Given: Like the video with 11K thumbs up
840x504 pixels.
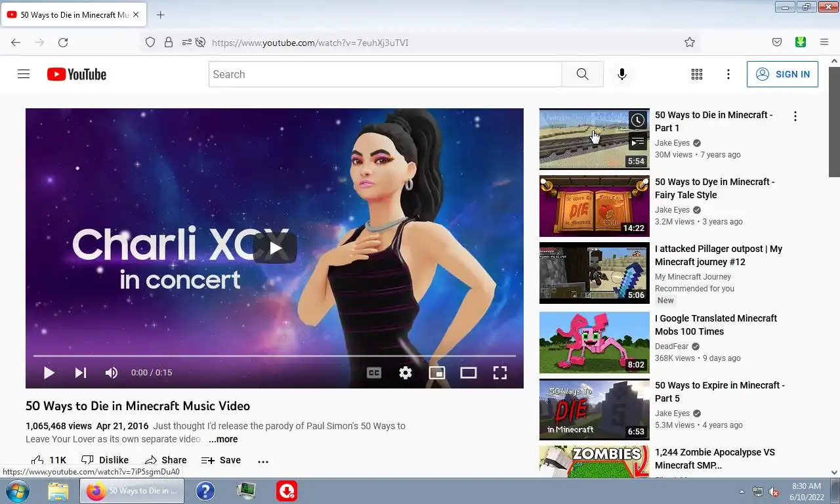Looking at the screenshot, I should (49, 460).
